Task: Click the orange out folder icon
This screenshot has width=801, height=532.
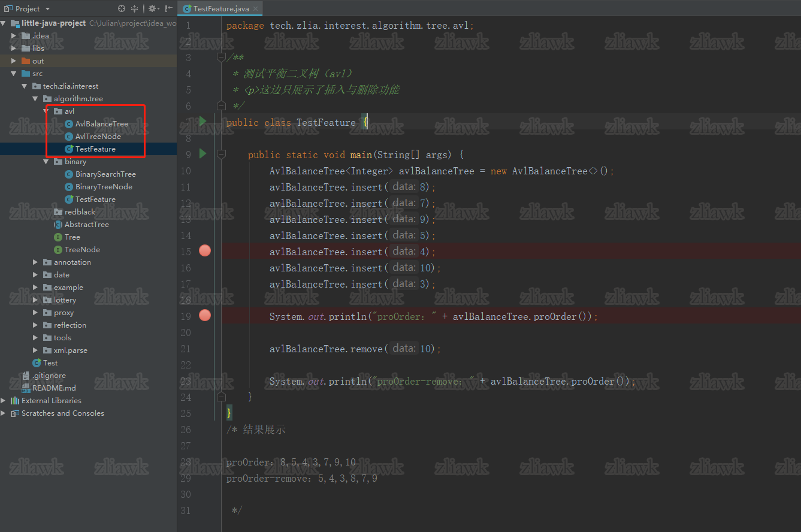Action: click(x=26, y=61)
